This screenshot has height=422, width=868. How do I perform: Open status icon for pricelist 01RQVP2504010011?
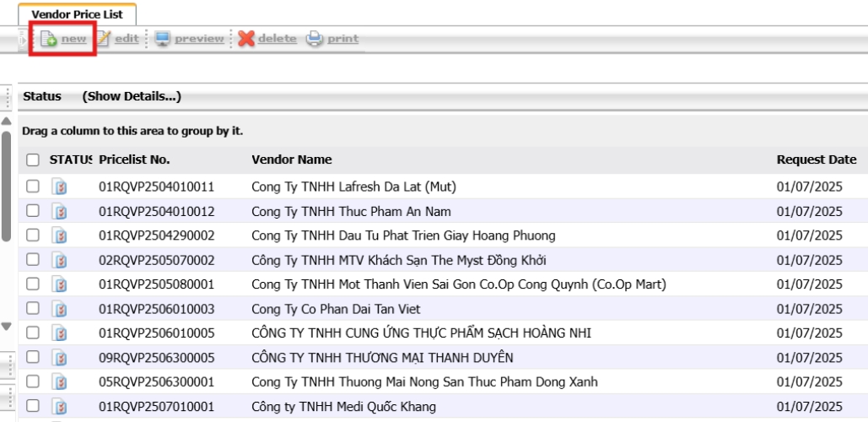click(60, 187)
